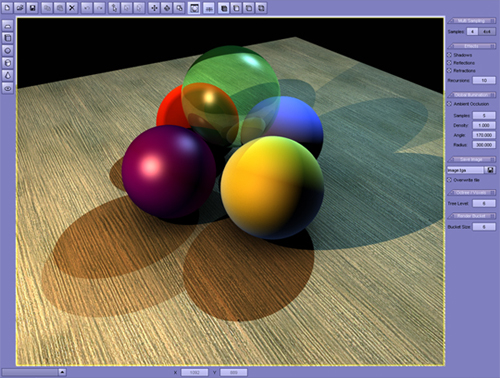Click the transparent green sphere in render

tap(231, 97)
